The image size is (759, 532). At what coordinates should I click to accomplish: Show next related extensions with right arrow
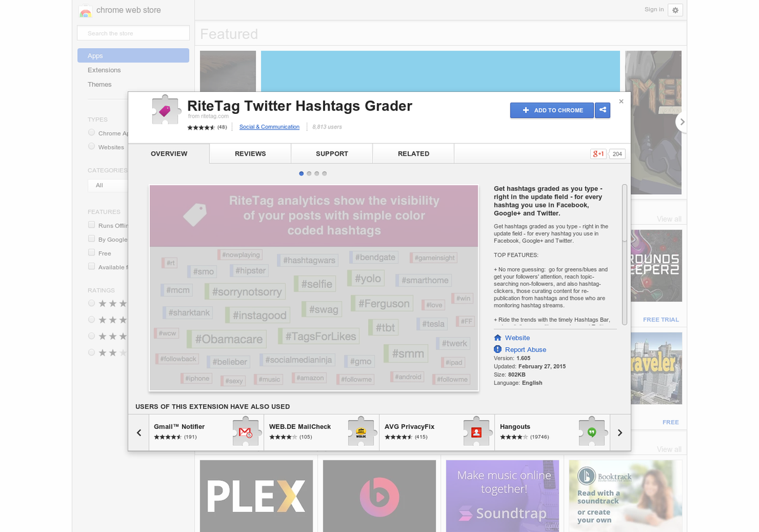click(620, 433)
